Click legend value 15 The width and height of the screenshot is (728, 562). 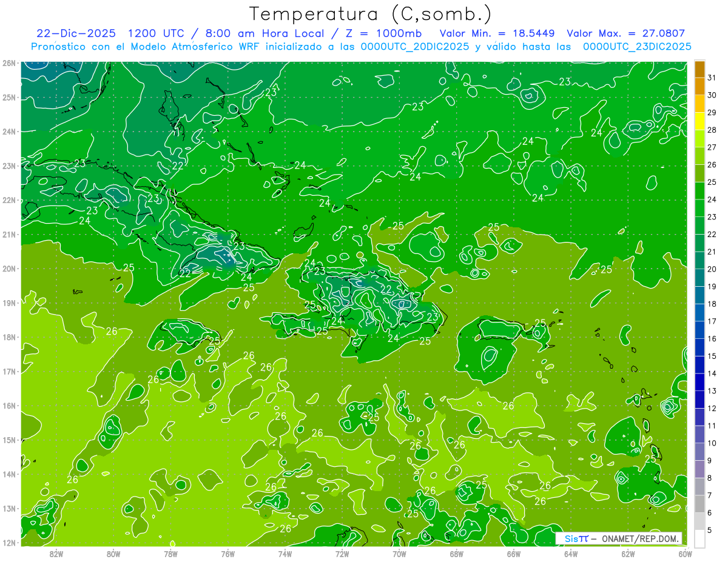712,356
